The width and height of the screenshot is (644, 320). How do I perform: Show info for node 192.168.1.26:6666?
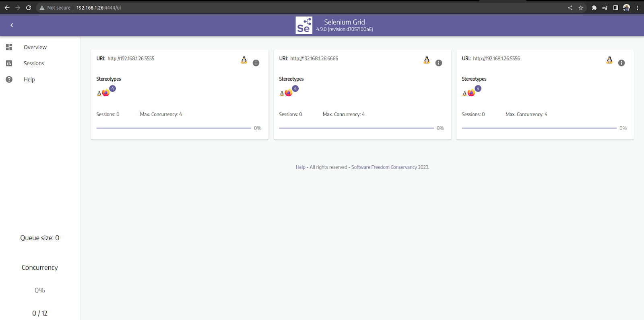pos(439,63)
